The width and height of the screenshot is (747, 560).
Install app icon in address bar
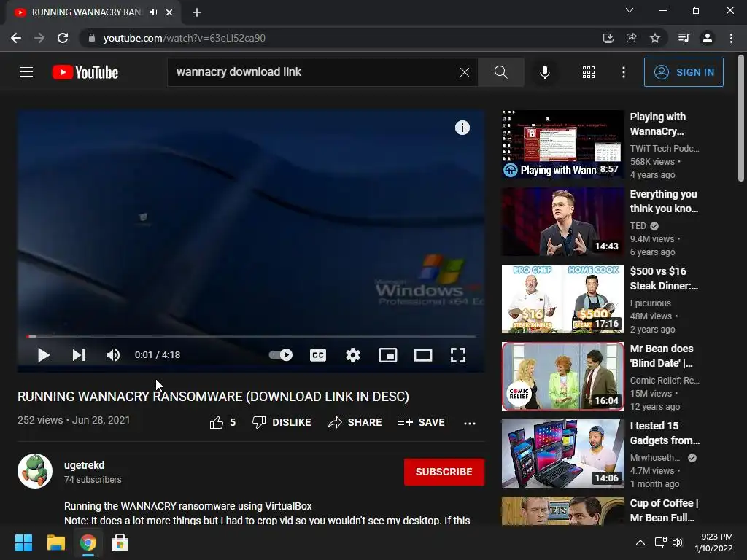608,38
